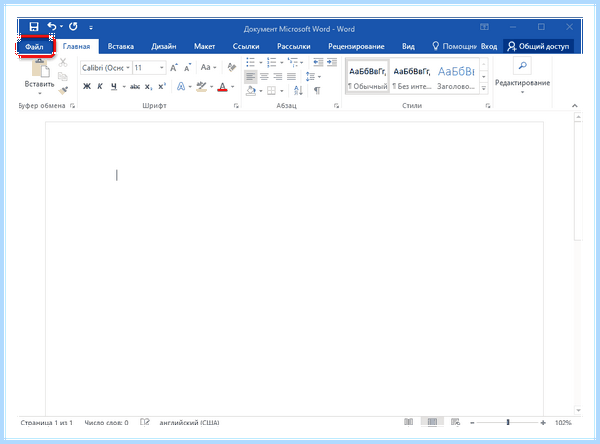Viewport: 600px width, 444px height.
Task: Click the bulleted list icon
Action: tap(251, 62)
